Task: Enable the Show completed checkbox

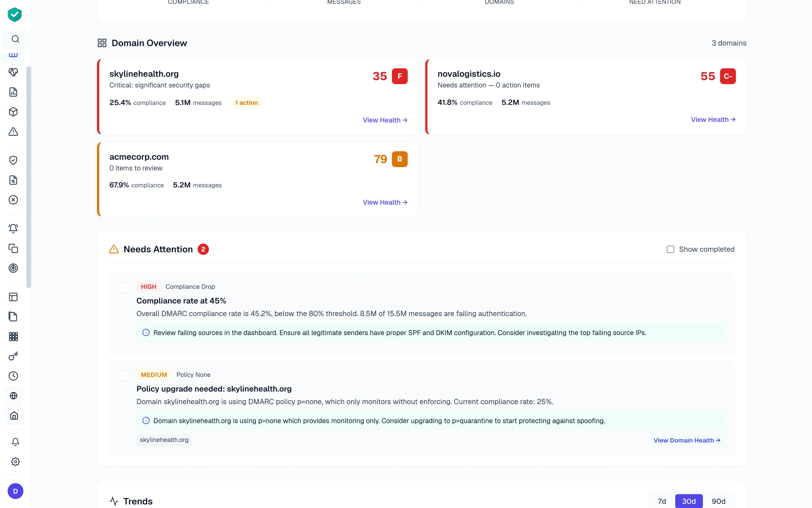Action: coord(670,249)
